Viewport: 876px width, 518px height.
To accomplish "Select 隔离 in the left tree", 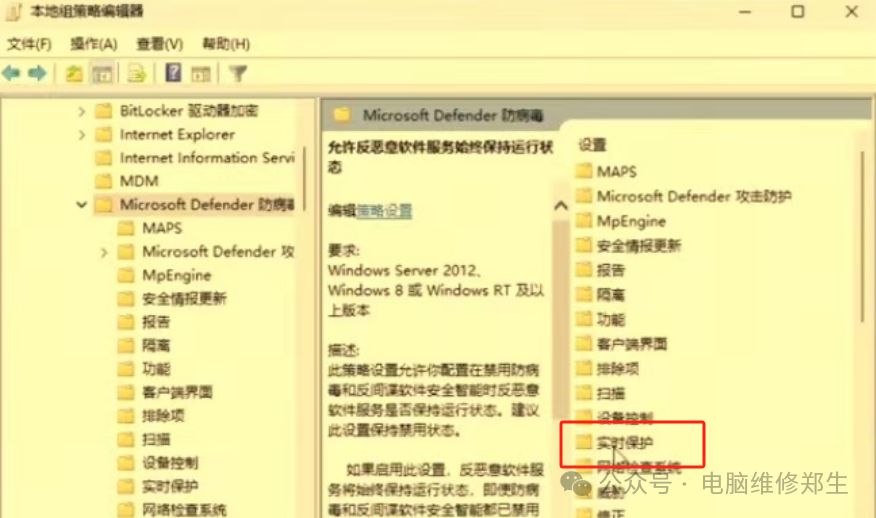I will click(156, 345).
